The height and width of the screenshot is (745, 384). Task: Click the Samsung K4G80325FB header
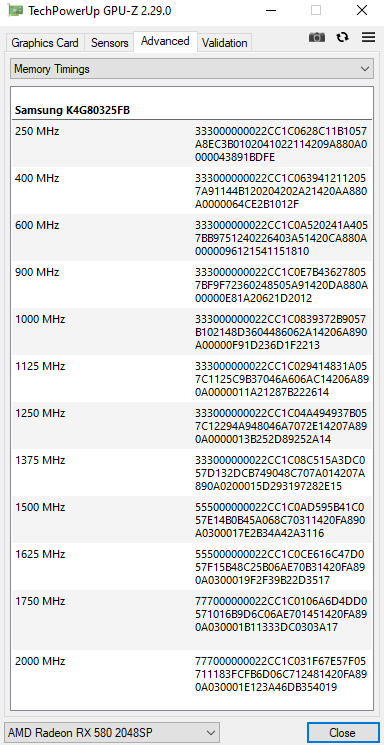point(73,111)
